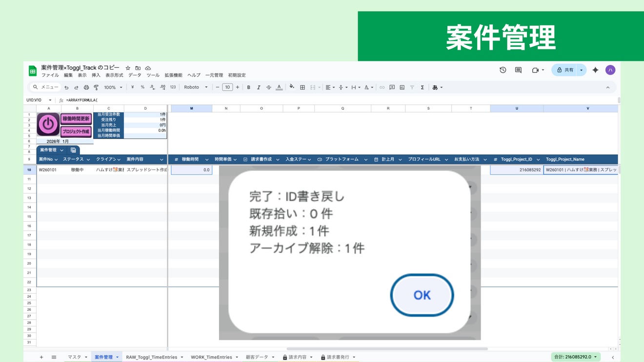
Task: Collapse the toolbar with the chevron
Action: (608, 88)
